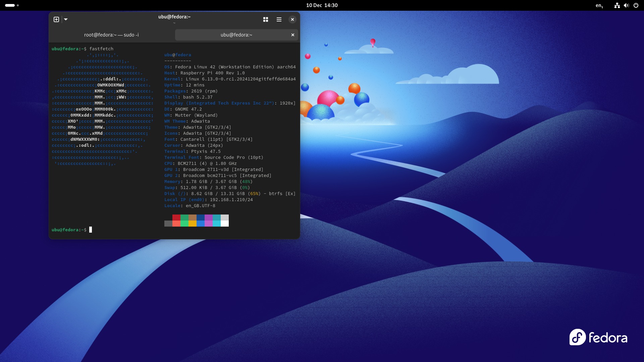Click the "Cantarell (11pt) [GTK2/3/4]" font value
Image resolution: width=644 pixels, height=362 pixels.
coord(217,139)
